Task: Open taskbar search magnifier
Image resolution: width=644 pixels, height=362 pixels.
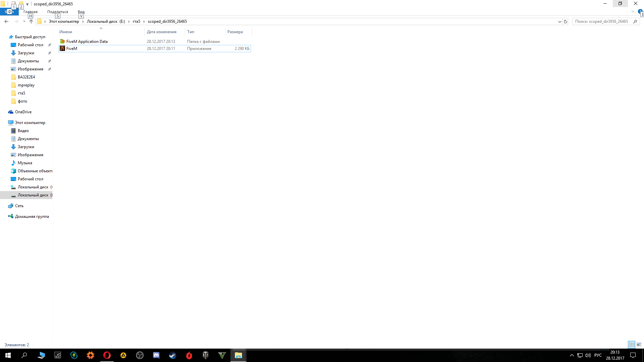Action: pos(24,355)
